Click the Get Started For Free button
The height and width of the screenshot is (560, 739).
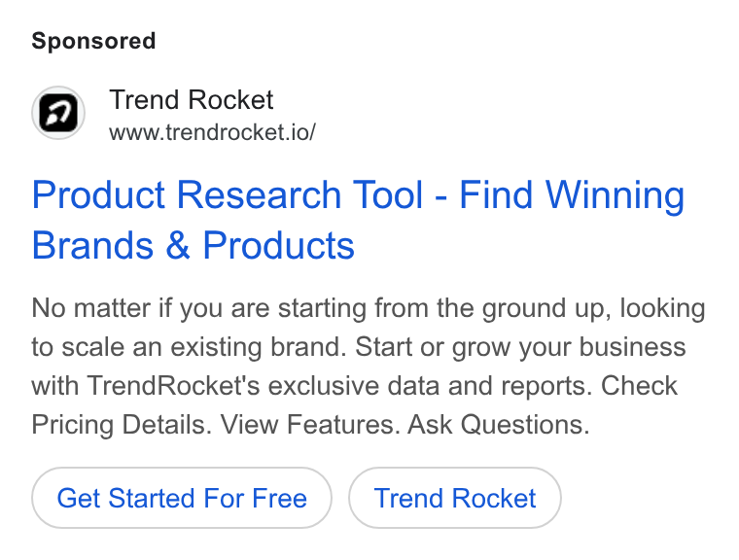click(x=182, y=498)
